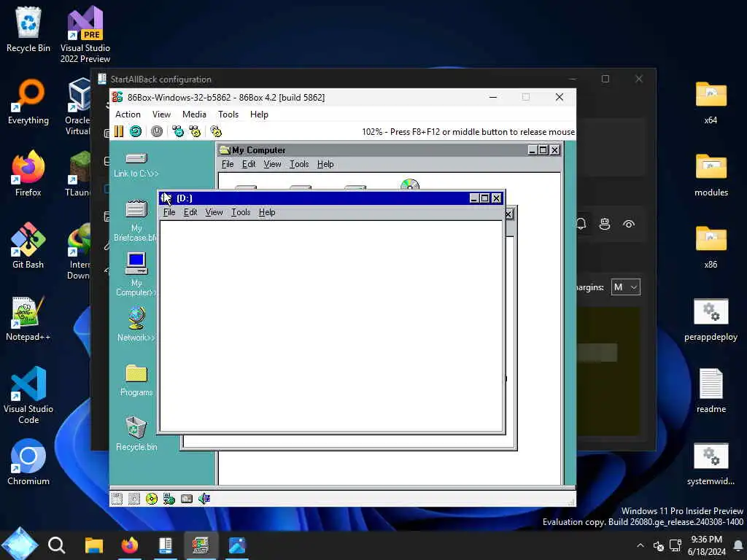The width and height of the screenshot is (747, 560).
Task: Click the hard disk icon in 86Box status bar
Action: click(x=187, y=499)
